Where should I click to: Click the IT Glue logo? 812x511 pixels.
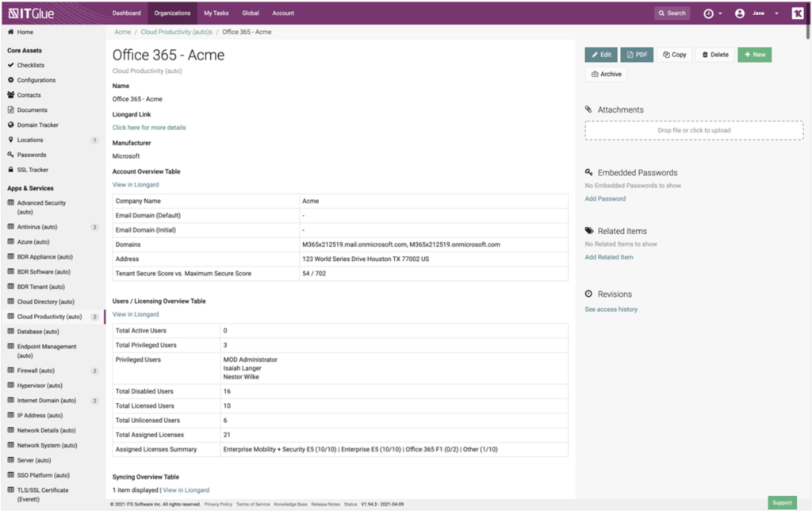[x=31, y=13]
